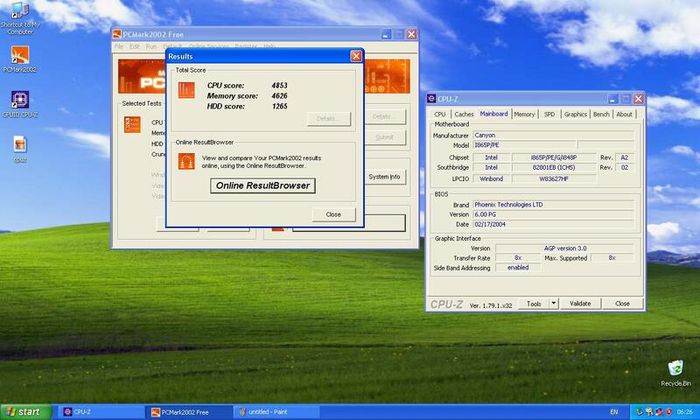Screen dimensions: 700x420
Task: Open the Run menu in PCMark2002
Action: pos(151,46)
